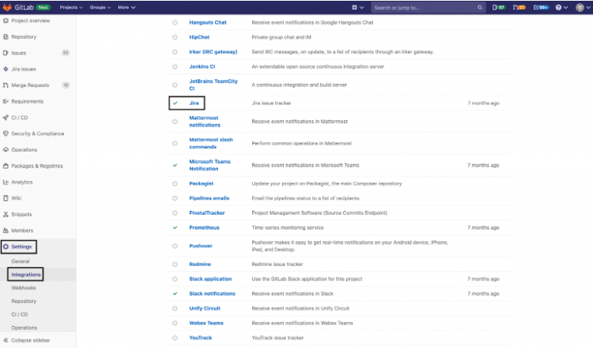Select General under Settings
593x364 pixels.
point(21,261)
